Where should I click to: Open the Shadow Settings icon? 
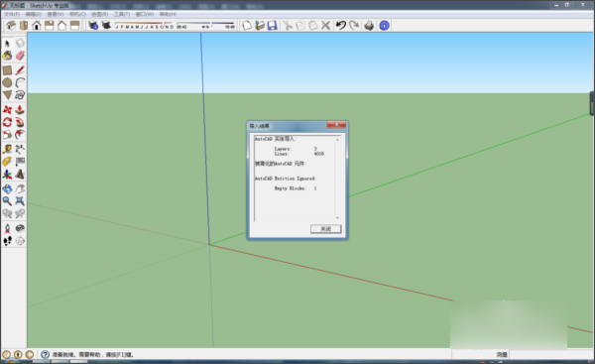coord(93,26)
